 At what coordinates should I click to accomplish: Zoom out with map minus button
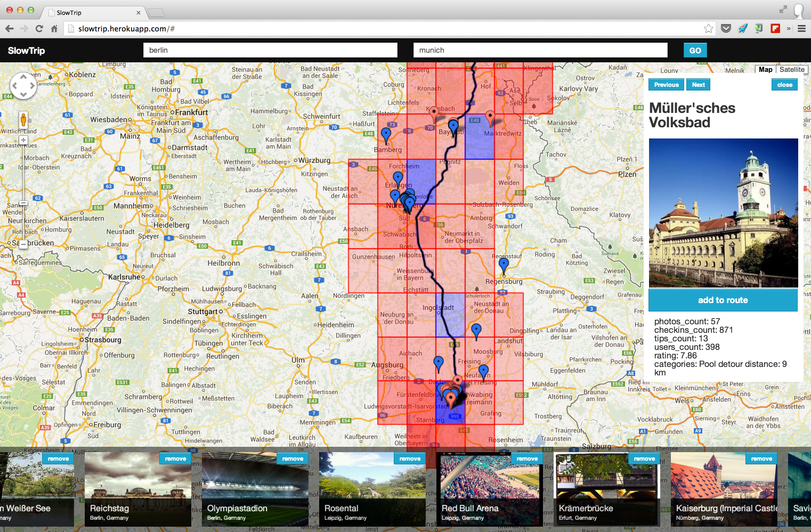23,244
